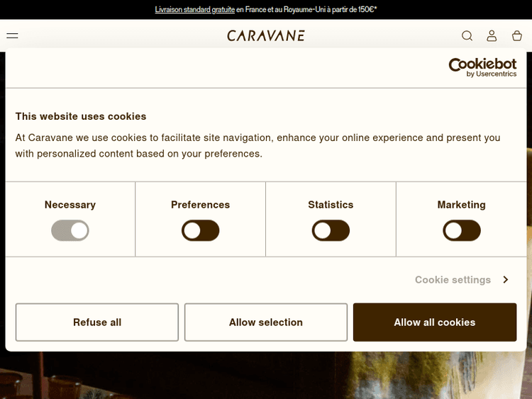Select the 'This website uses cookies' heading
Image resolution: width=532 pixels, height=399 pixels.
[x=81, y=116]
